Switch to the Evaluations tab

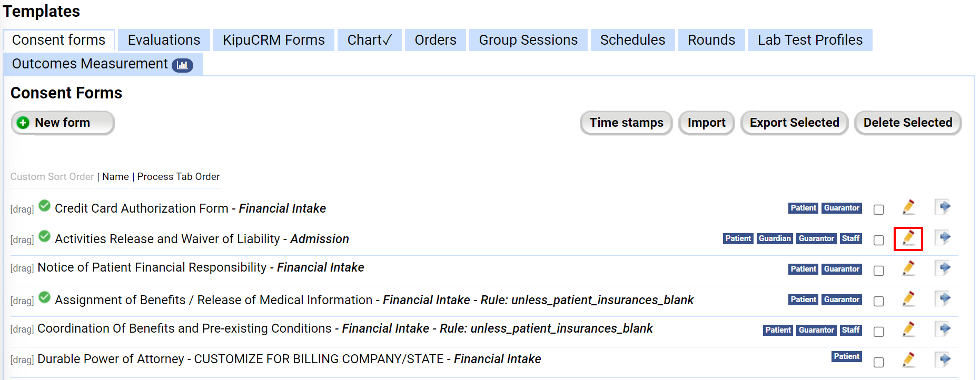(x=164, y=40)
